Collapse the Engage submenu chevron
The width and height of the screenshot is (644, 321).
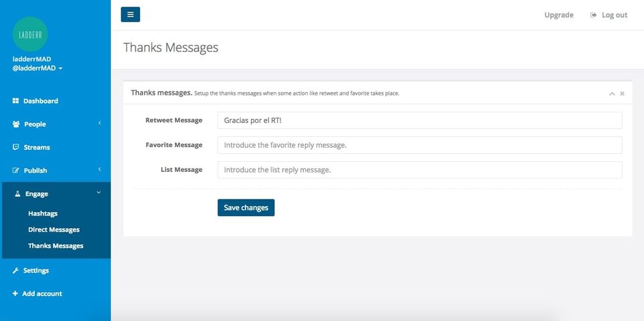point(99,192)
